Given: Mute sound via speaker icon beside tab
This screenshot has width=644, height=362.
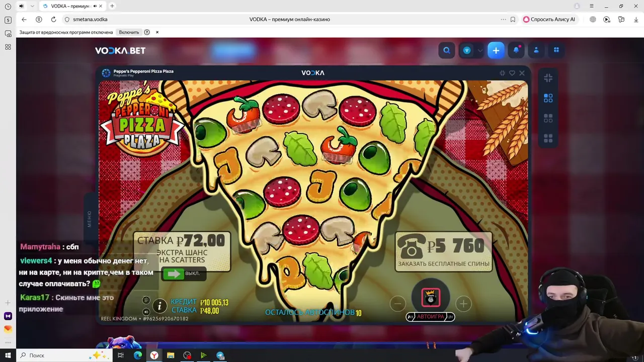Looking at the screenshot, I should 21,6.
